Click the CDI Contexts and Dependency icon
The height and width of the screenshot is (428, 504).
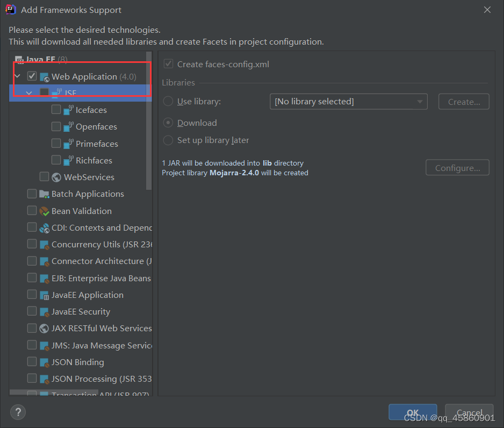pyautogui.click(x=44, y=228)
